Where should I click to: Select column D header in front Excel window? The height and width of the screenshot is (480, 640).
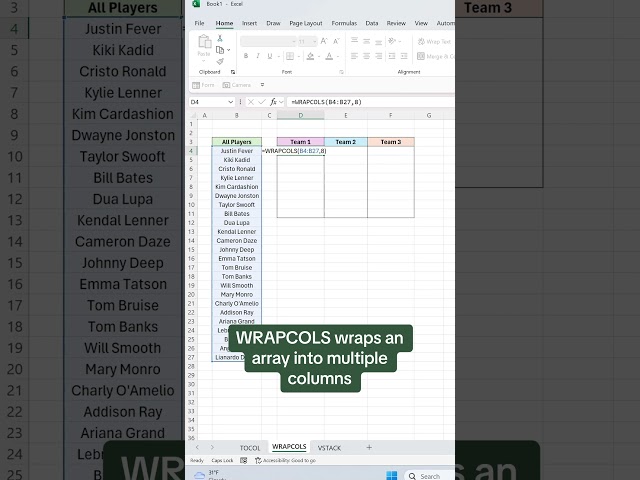coord(300,116)
